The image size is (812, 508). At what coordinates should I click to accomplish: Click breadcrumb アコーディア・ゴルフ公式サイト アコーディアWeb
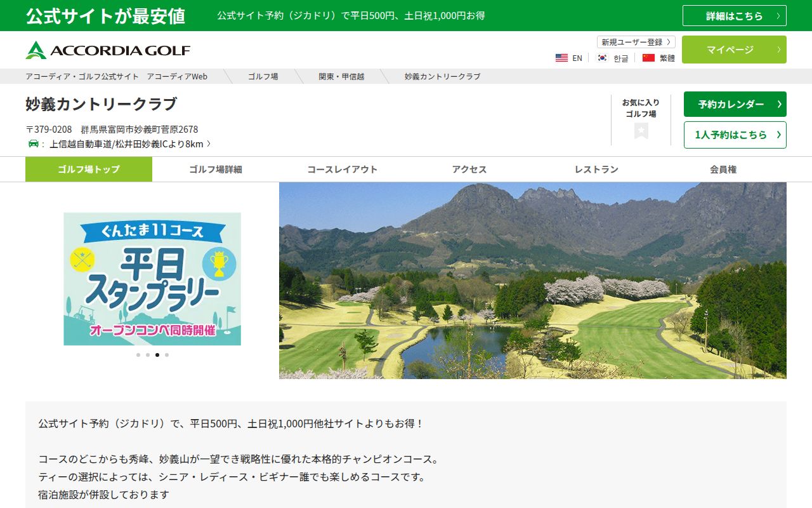click(117, 76)
